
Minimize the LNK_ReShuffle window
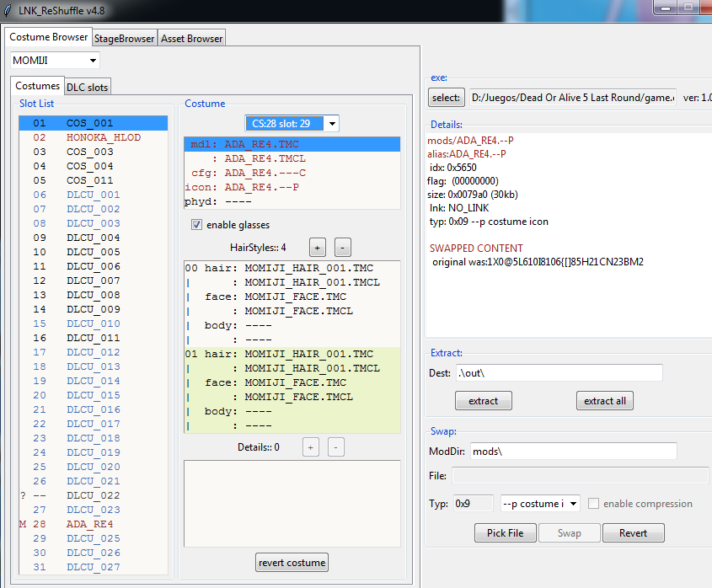pyautogui.click(x=666, y=8)
